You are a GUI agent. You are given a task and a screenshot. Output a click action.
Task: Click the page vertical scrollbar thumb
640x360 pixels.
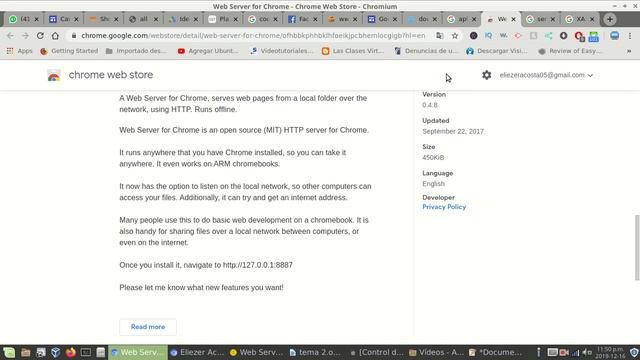[x=637, y=247]
